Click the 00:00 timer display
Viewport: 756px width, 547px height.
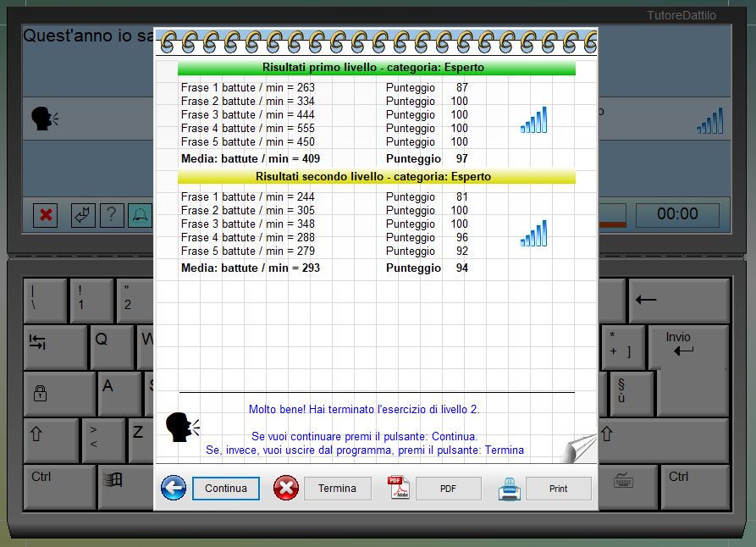coord(677,214)
